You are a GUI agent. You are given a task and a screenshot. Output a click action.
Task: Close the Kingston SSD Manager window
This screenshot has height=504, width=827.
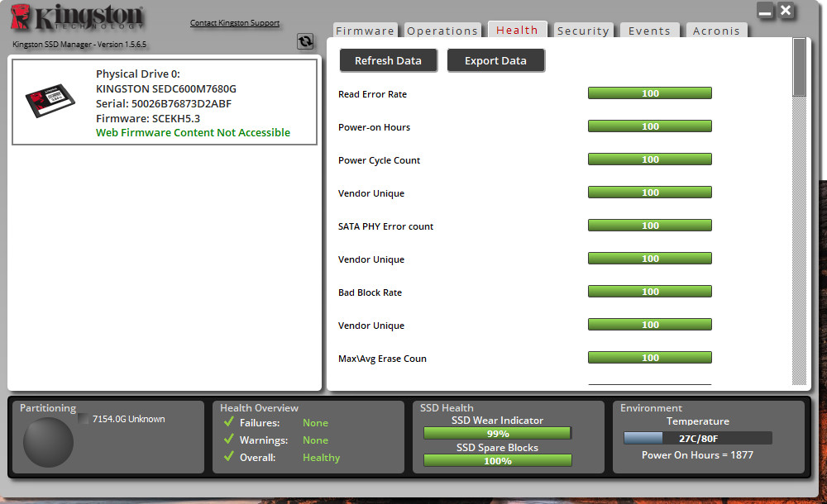pos(786,11)
